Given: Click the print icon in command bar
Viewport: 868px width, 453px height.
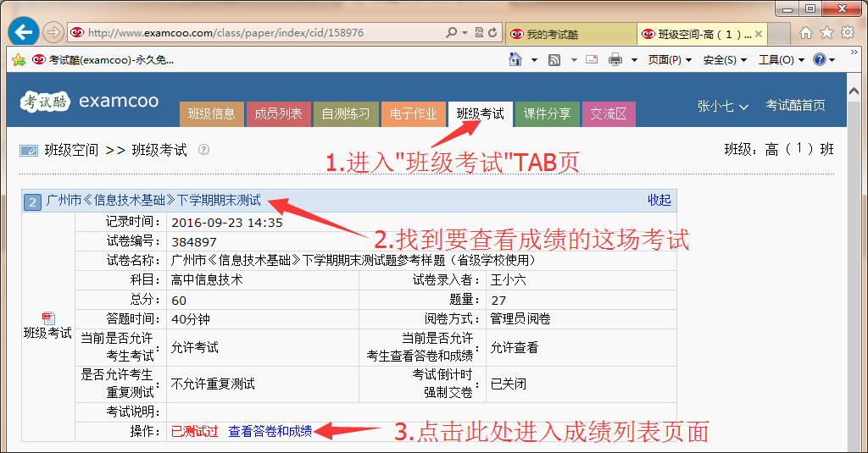Looking at the screenshot, I should pyautogui.click(x=615, y=60).
